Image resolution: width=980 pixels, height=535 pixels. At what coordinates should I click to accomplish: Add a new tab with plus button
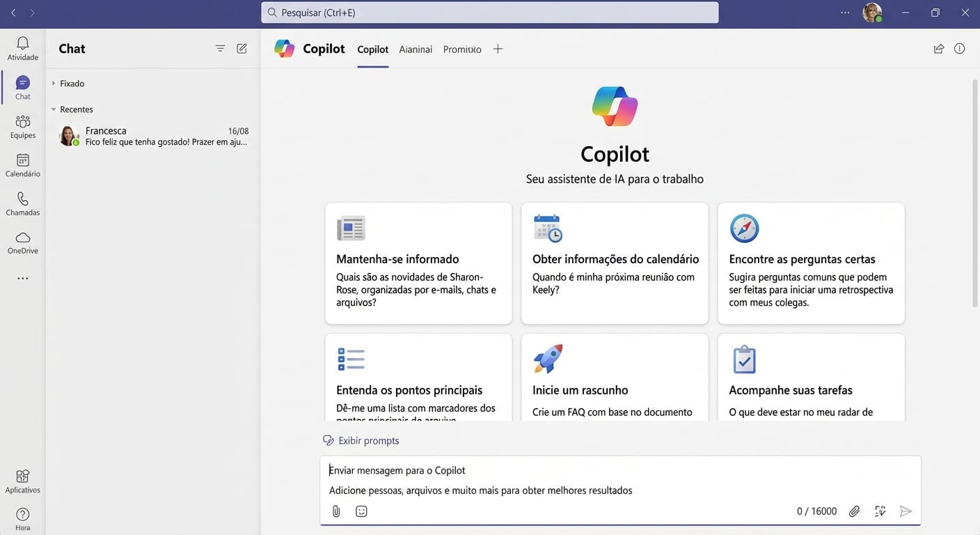click(x=498, y=49)
